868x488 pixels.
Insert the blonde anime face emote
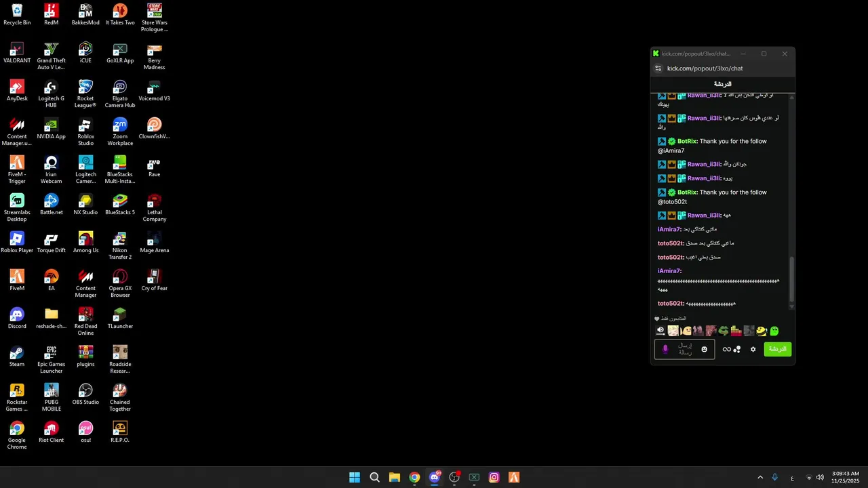point(673,331)
